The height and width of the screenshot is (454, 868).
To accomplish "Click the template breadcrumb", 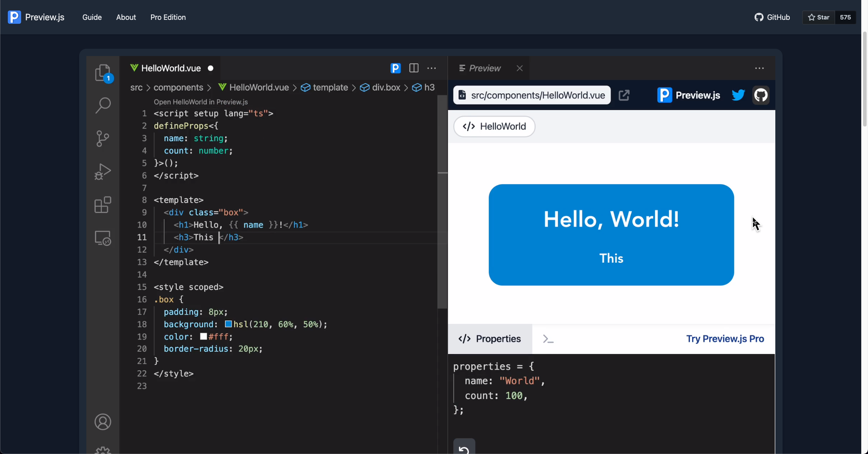I will (x=325, y=88).
